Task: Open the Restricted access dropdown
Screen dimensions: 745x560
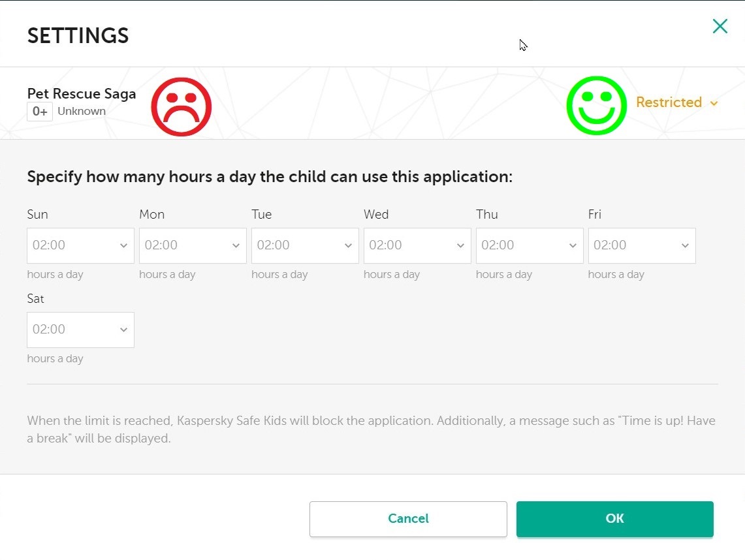Action: point(676,102)
